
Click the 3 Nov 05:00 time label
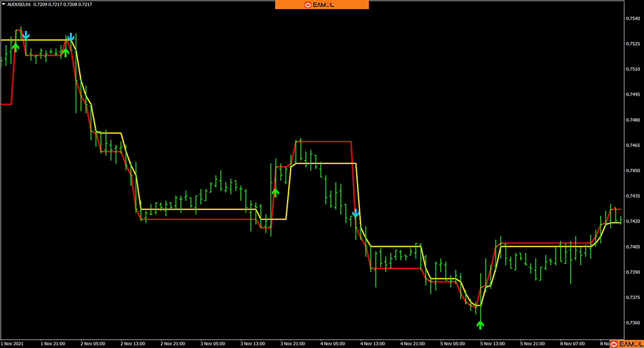pos(213,344)
